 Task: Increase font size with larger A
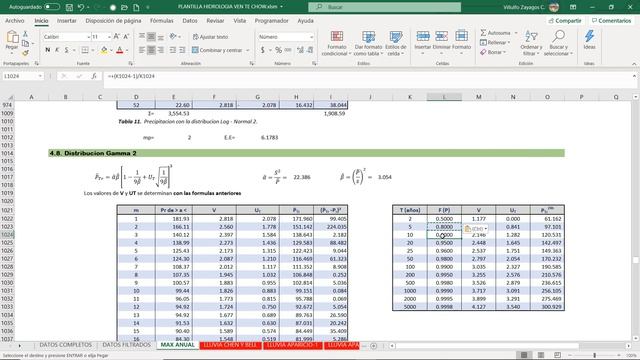117,37
